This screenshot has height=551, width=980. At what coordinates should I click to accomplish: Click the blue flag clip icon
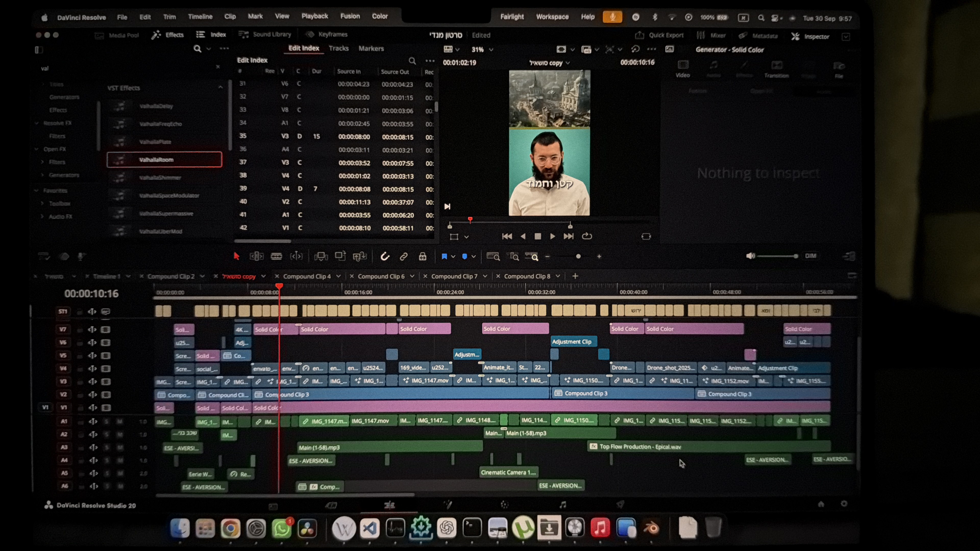(x=444, y=257)
